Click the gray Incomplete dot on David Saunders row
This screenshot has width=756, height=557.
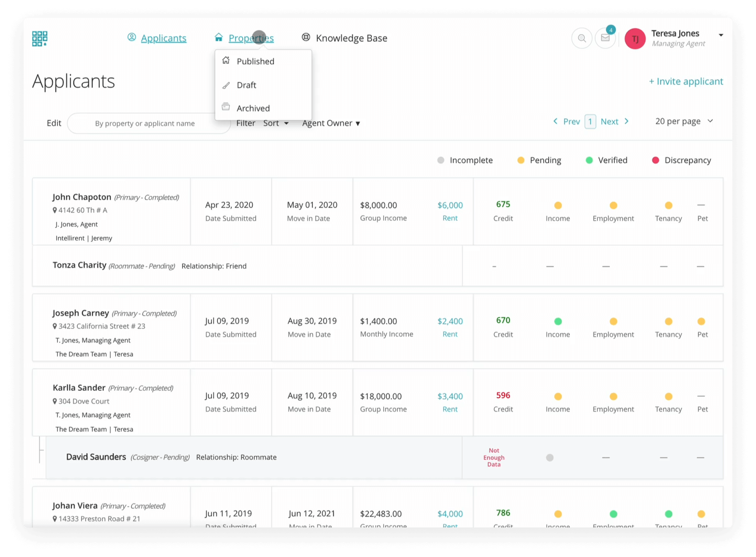[550, 457]
